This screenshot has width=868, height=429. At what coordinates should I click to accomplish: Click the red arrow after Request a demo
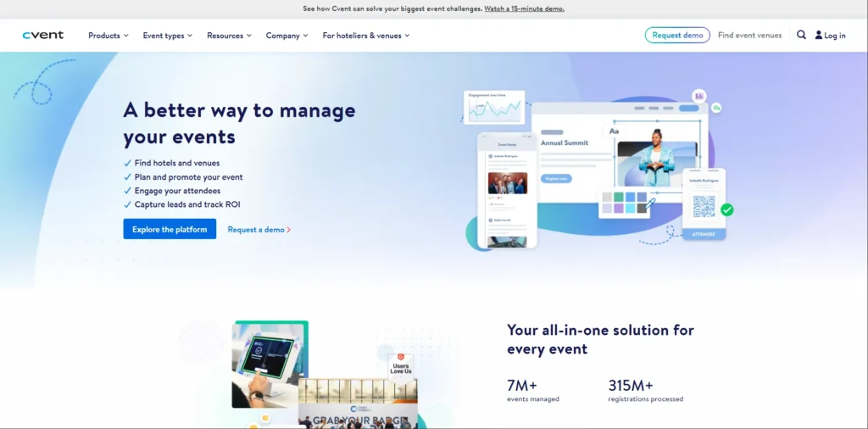click(x=288, y=229)
